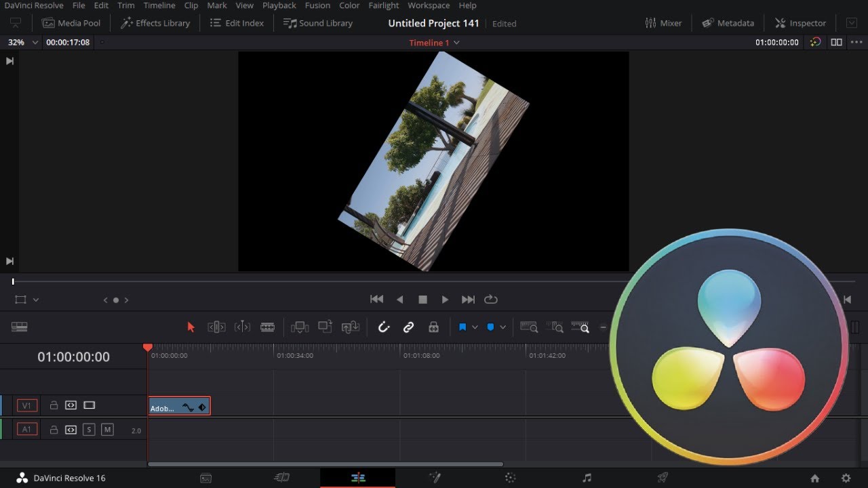The height and width of the screenshot is (488, 868).
Task: Activate the Blade Edit Mode tool
Action: [268, 327]
